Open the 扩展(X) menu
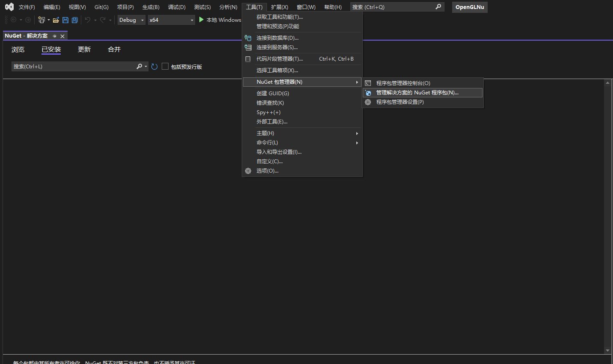The width and height of the screenshot is (613, 364). tap(279, 7)
